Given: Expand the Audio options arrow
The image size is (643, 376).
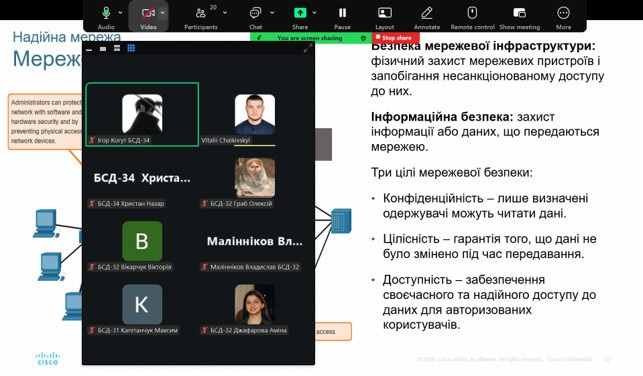Looking at the screenshot, I should (x=120, y=13).
